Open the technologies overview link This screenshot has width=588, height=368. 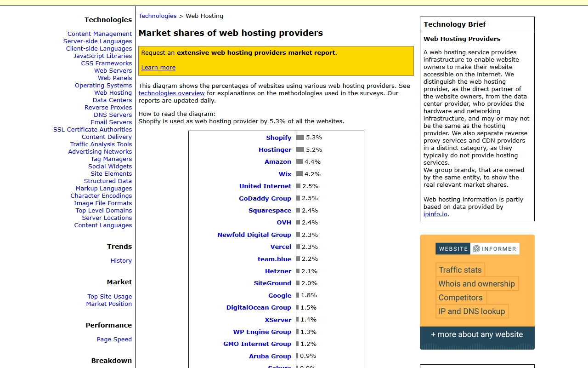[x=172, y=93]
